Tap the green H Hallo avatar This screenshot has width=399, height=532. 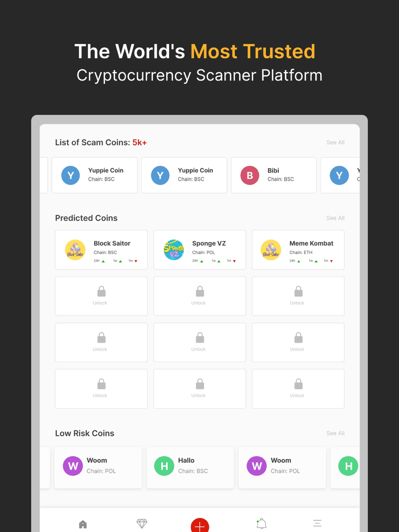tap(164, 466)
